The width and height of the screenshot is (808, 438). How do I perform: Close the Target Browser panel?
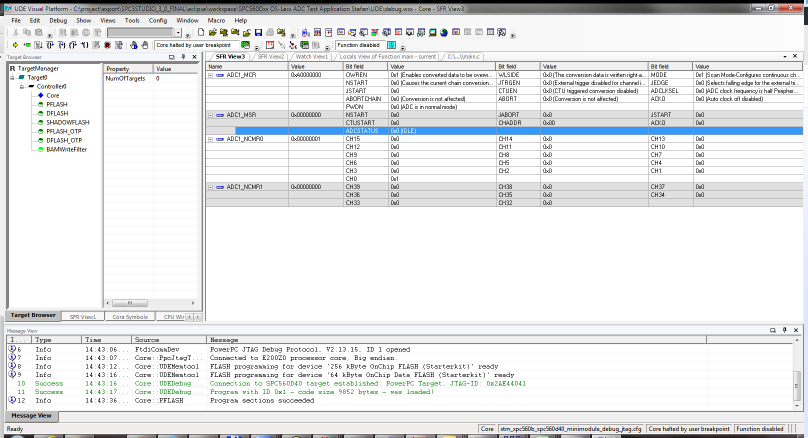click(x=194, y=57)
